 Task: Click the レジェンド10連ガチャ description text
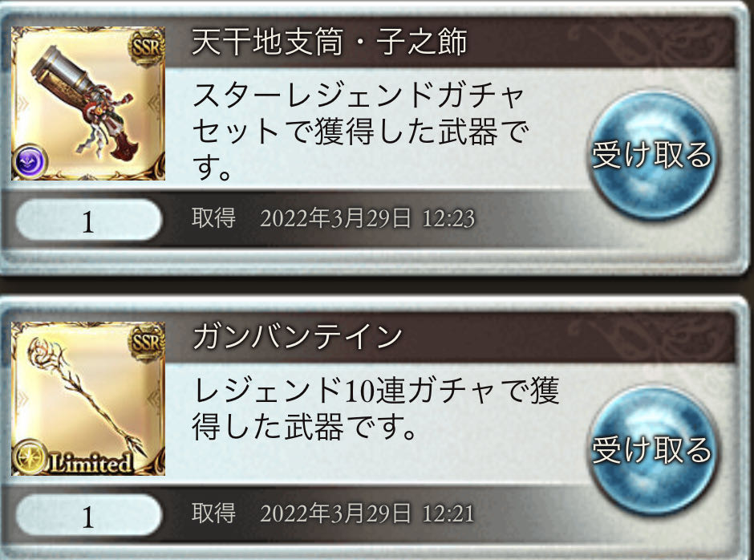tap(375, 409)
